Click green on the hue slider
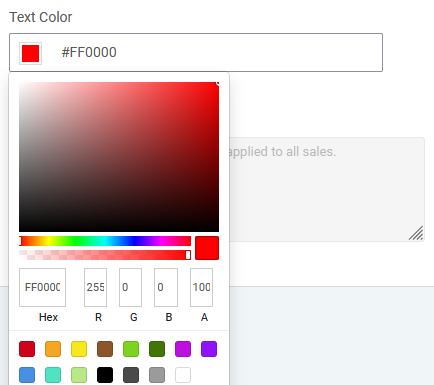 point(77,241)
